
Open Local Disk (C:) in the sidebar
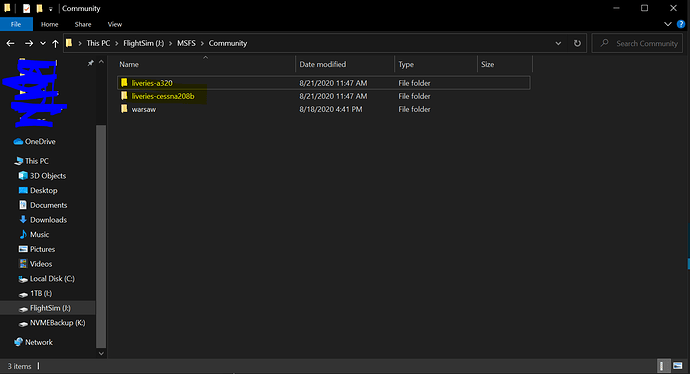[47, 279]
